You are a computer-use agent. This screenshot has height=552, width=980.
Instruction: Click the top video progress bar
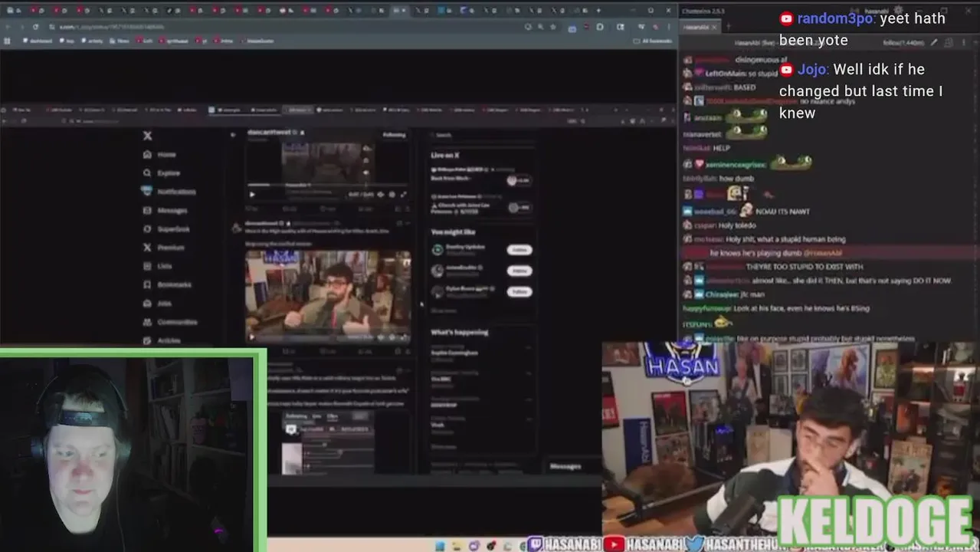[x=327, y=185]
